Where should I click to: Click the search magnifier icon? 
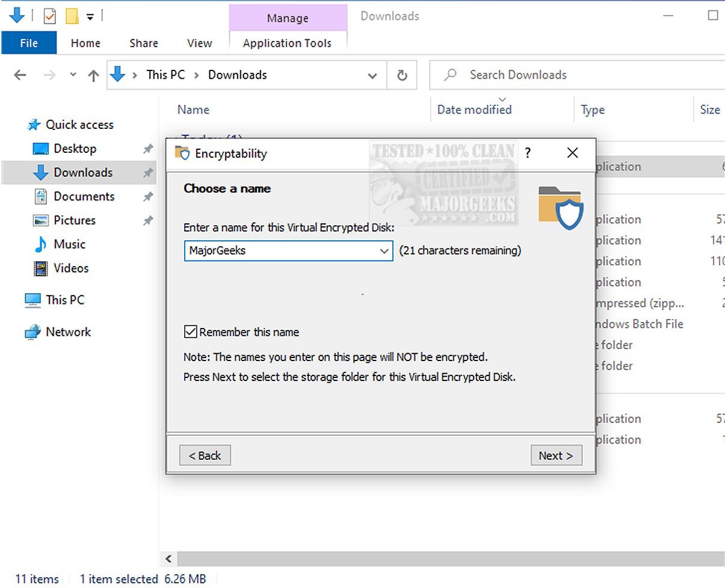[x=450, y=75]
